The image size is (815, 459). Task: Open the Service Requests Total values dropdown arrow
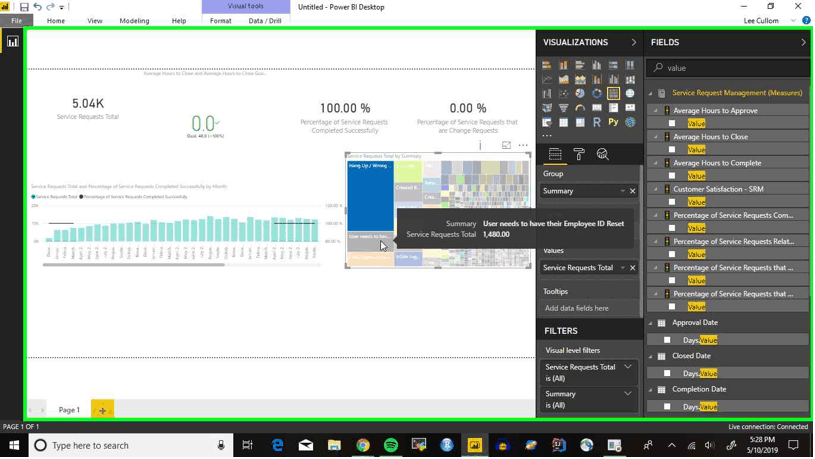coord(622,268)
